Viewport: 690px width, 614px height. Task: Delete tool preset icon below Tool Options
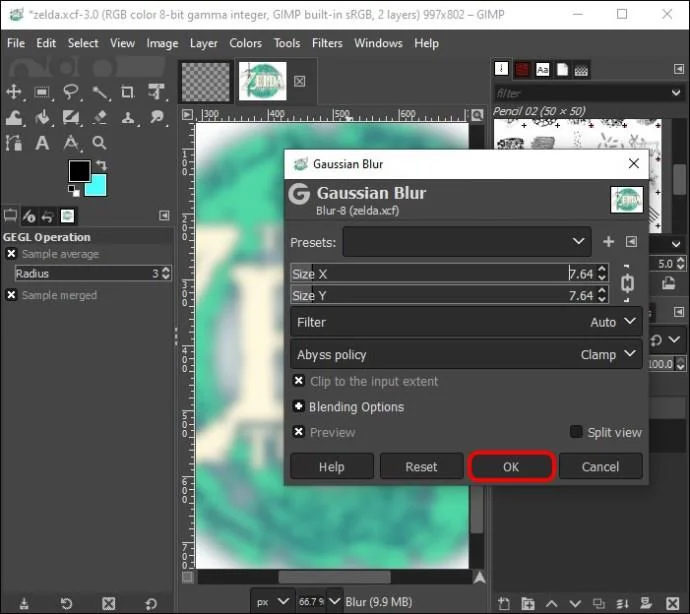click(x=109, y=603)
